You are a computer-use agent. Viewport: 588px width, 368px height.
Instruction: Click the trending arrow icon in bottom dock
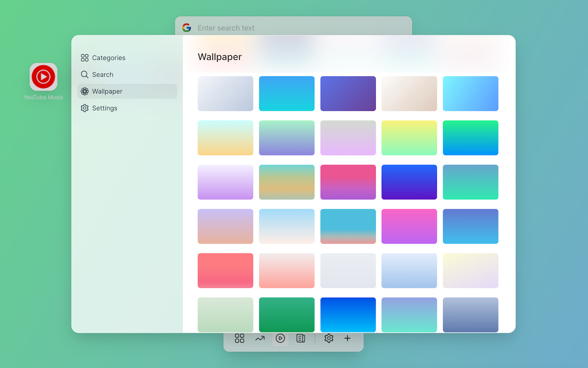pos(260,338)
